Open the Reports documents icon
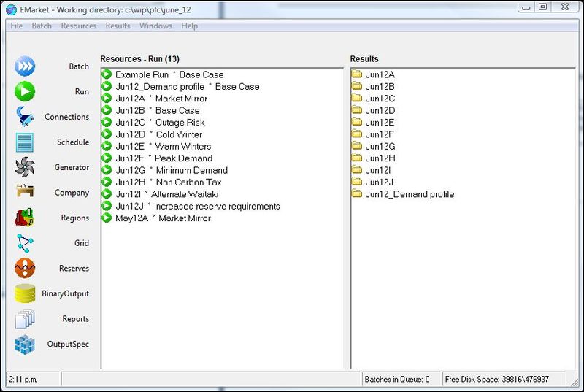The width and height of the screenshot is (584, 392). coord(25,319)
